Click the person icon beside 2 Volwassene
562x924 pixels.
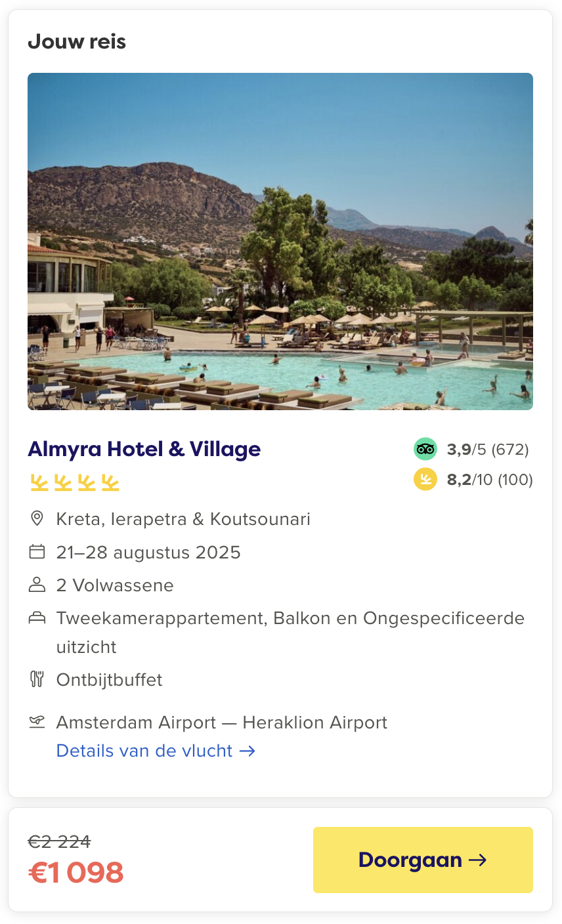tap(37, 585)
